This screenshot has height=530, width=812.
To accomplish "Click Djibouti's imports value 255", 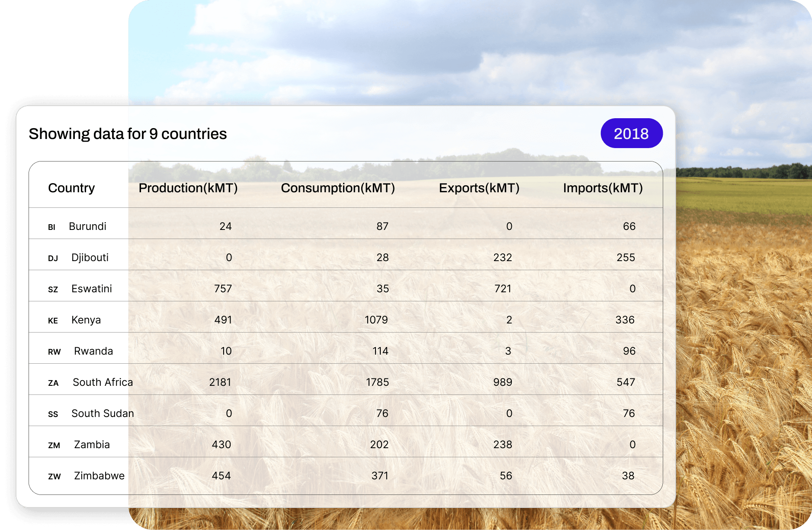I will [x=626, y=258].
